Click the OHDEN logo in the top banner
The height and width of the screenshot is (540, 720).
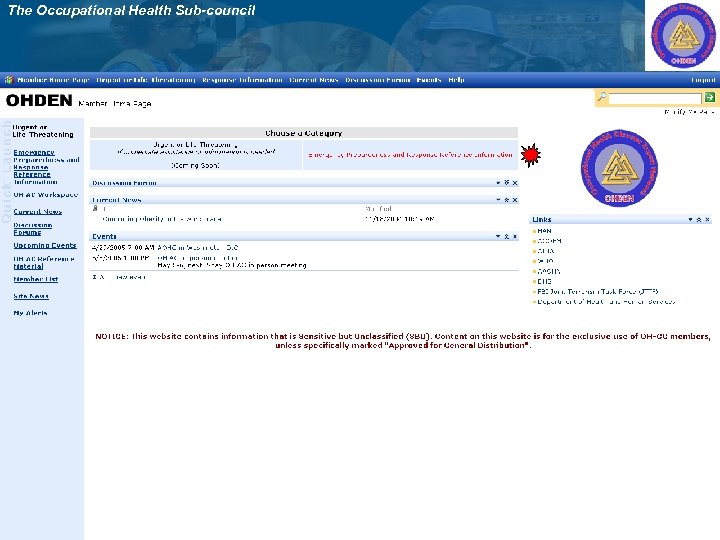[x=682, y=35]
